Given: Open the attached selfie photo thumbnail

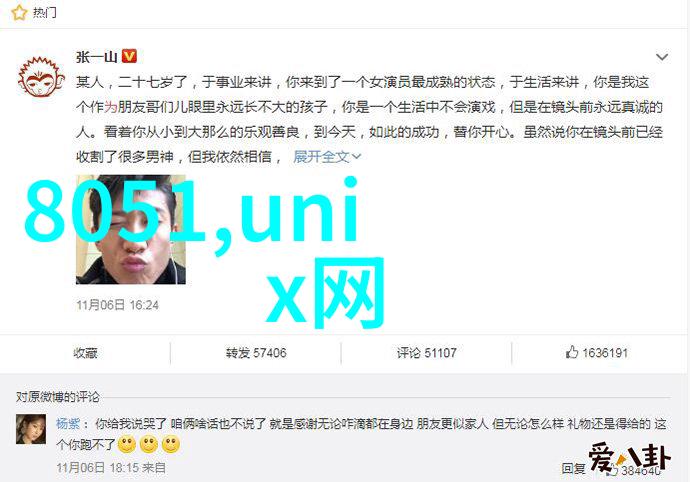Looking at the screenshot, I should (x=131, y=229).
